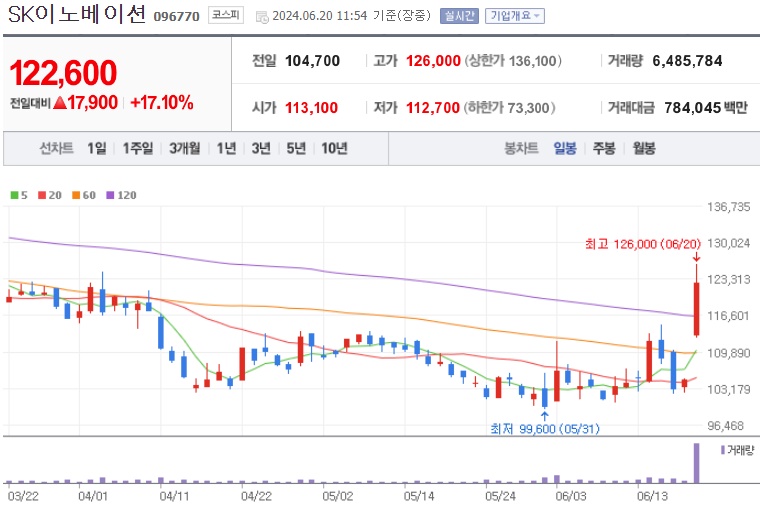Screen dimensions: 760x510
Task: Click the green 5-day moving average swatch
Action: (x=15, y=195)
